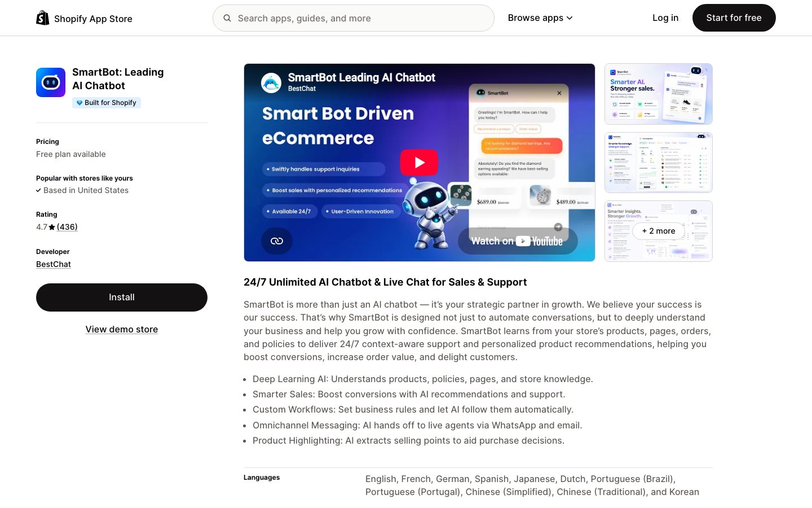Image resolution: width=812 pixels, height=508 pixels.
Task: Click the 'Smarter Sales' bullet
Action: pos(409,395)
